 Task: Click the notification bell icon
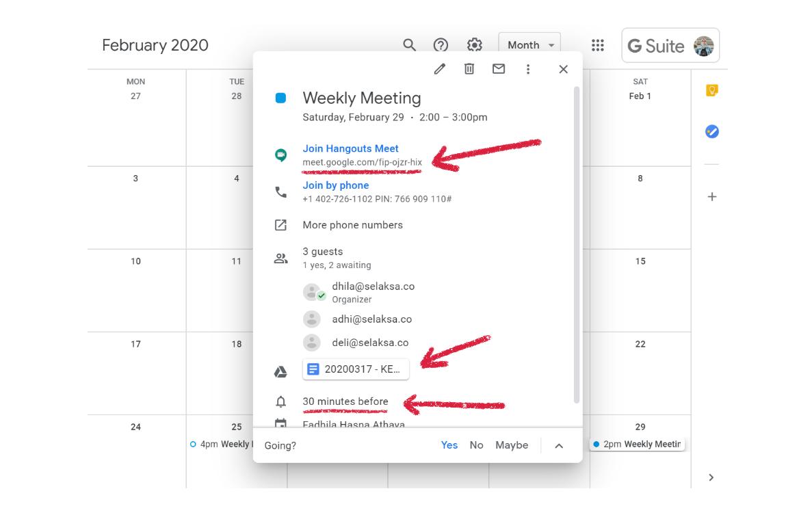click(x=280, y=401)
